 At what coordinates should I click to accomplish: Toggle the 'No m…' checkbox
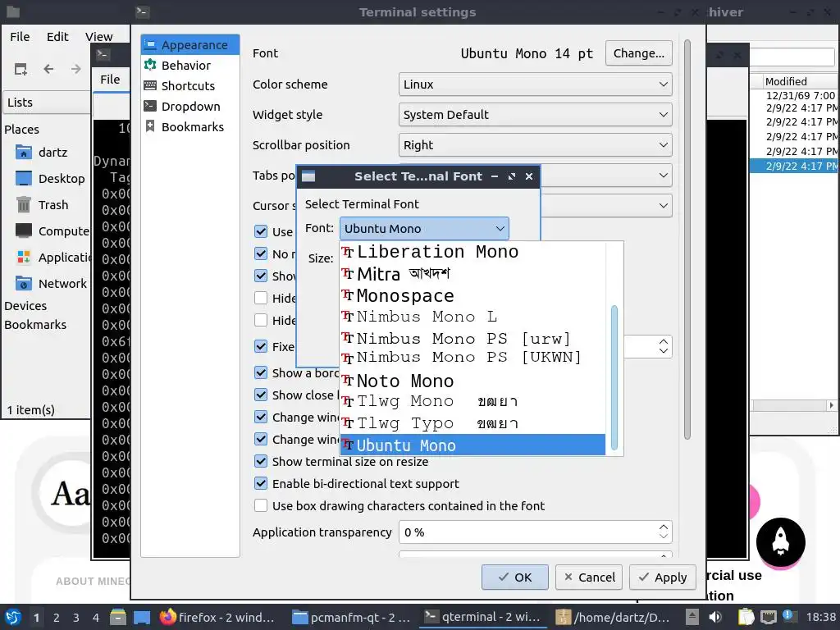tap(261, 254)
